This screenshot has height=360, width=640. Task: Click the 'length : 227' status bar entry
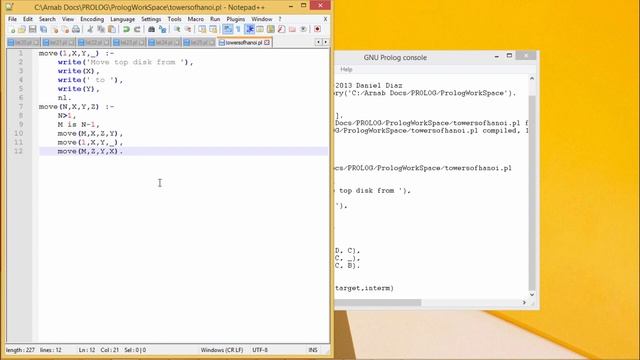pyautogui.click(x=20, y=350)
